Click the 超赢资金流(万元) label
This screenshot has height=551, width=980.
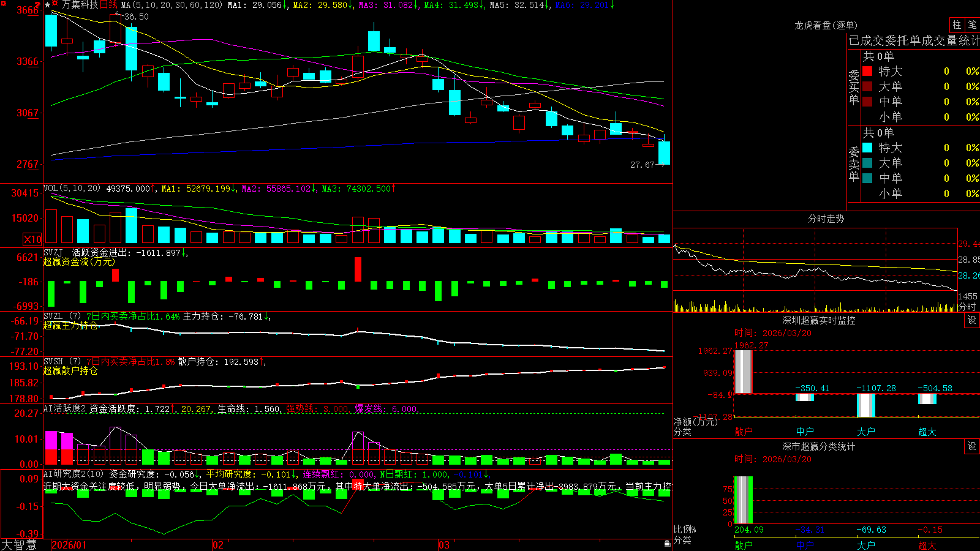point(79,261)
